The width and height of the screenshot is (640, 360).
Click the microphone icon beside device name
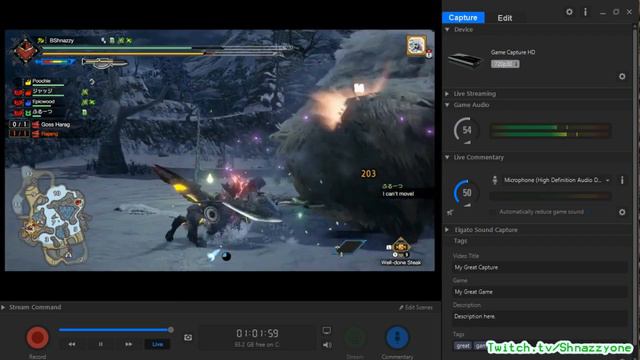tap(495, 180)
